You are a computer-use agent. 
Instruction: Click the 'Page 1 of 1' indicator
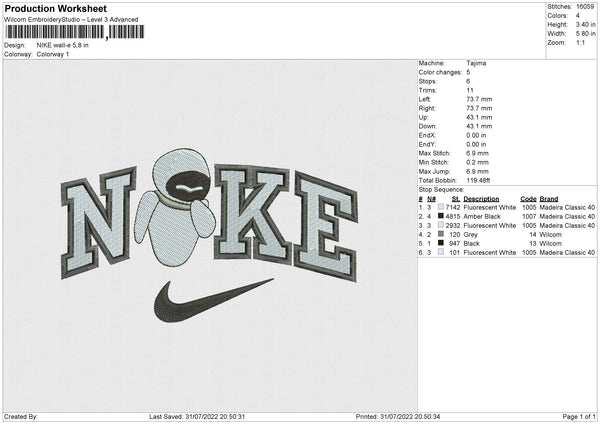[579, 417]
